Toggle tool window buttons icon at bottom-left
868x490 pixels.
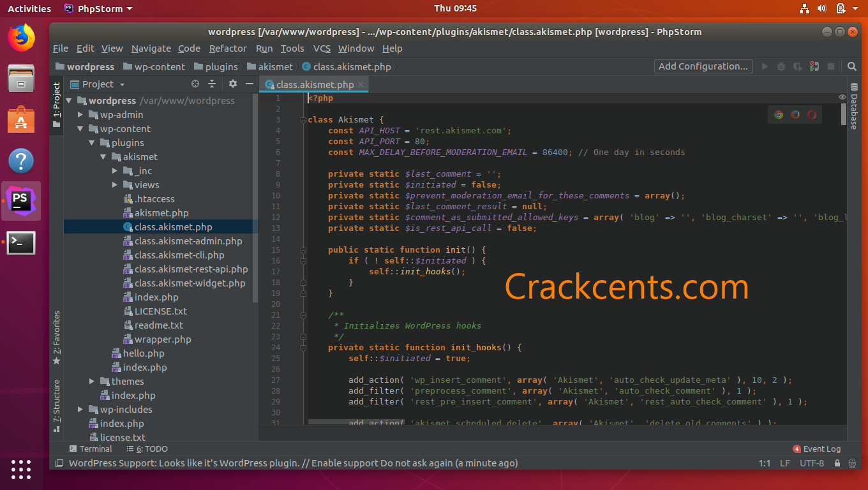pos(59,463)
